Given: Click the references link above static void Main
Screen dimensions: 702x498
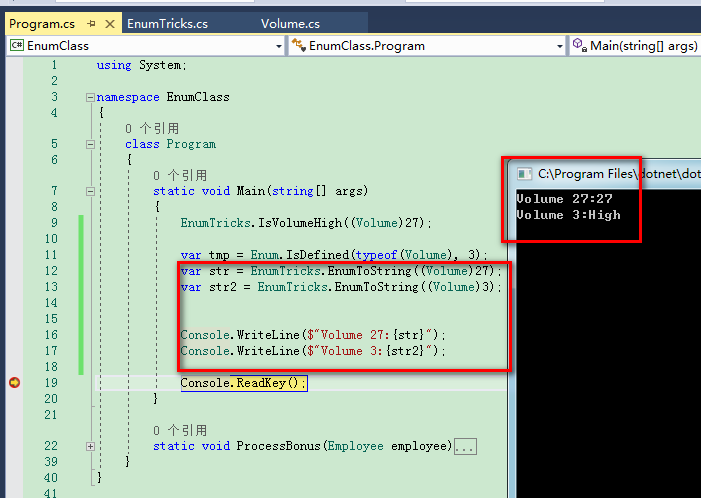Looking at the screenshot, I should [x=180, y=176].
